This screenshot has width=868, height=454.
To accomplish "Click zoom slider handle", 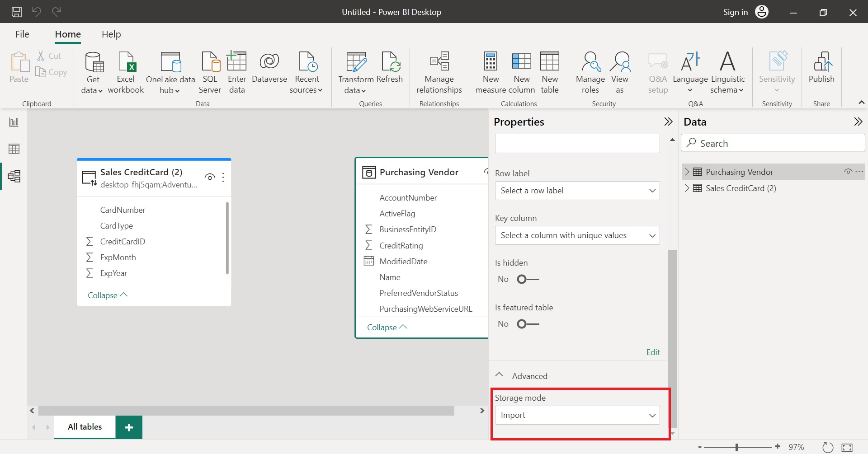I will click(x=737, y=447).
